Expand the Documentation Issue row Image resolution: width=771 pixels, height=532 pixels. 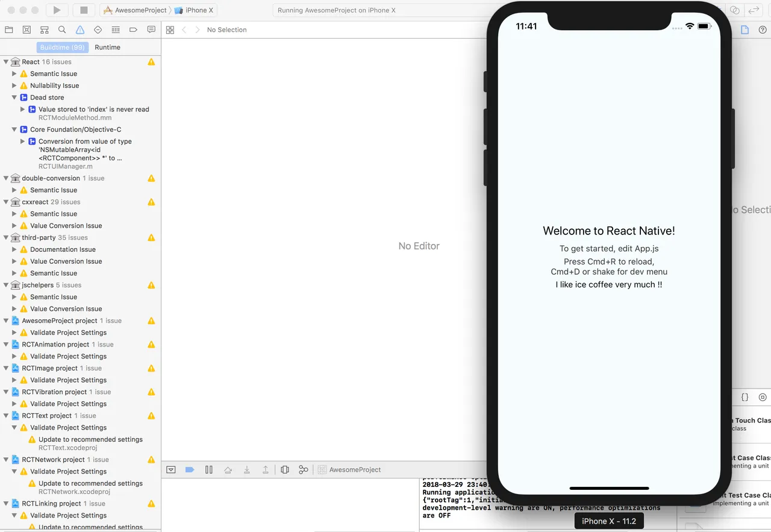(x=14, y=249)
